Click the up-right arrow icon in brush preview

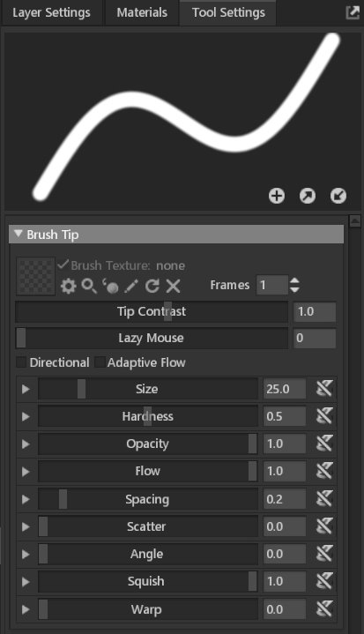(x=308, y=196)
